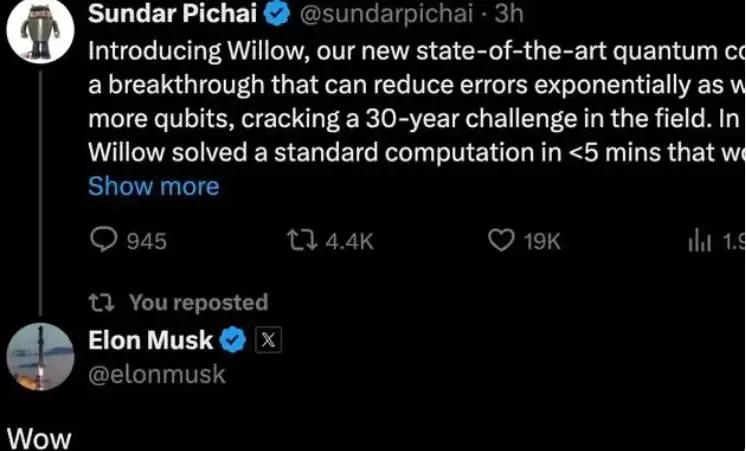
Task: Like the Willow tweet with the heart icon
Action: click(501, 241)
